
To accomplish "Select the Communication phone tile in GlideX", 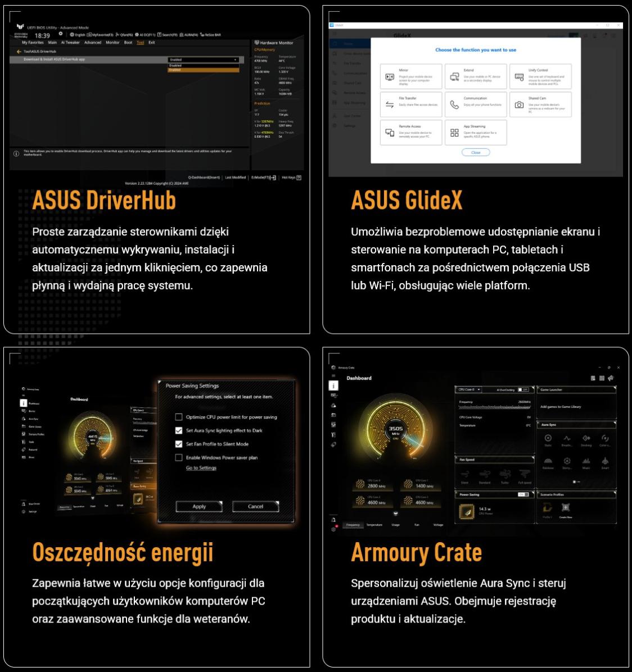I will [x=476, y=104].
